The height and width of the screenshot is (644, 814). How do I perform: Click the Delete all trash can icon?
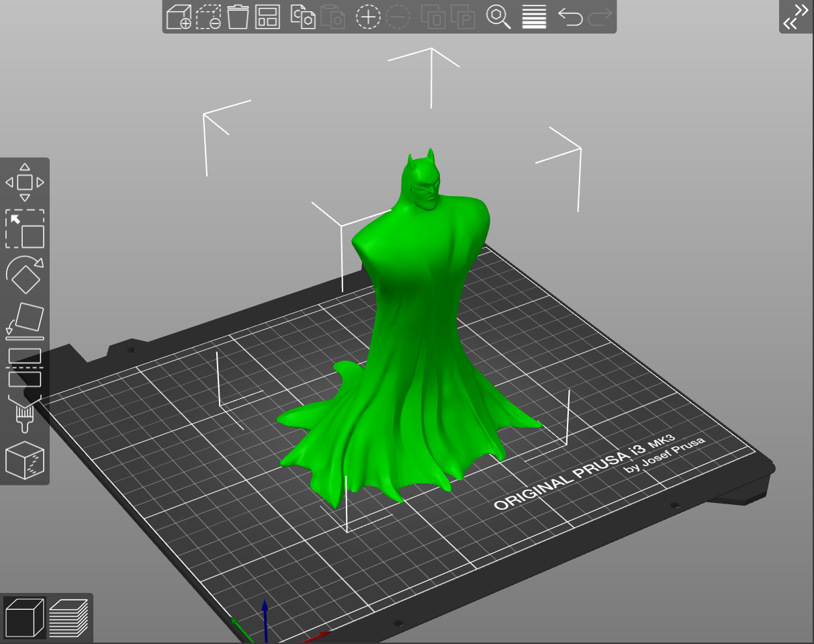pos(238,17)
